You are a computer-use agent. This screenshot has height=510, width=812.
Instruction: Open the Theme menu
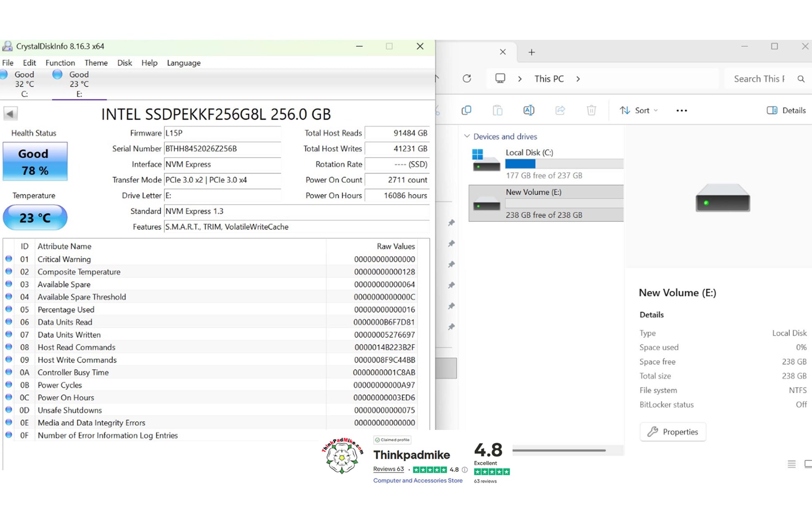pos(96,63)
